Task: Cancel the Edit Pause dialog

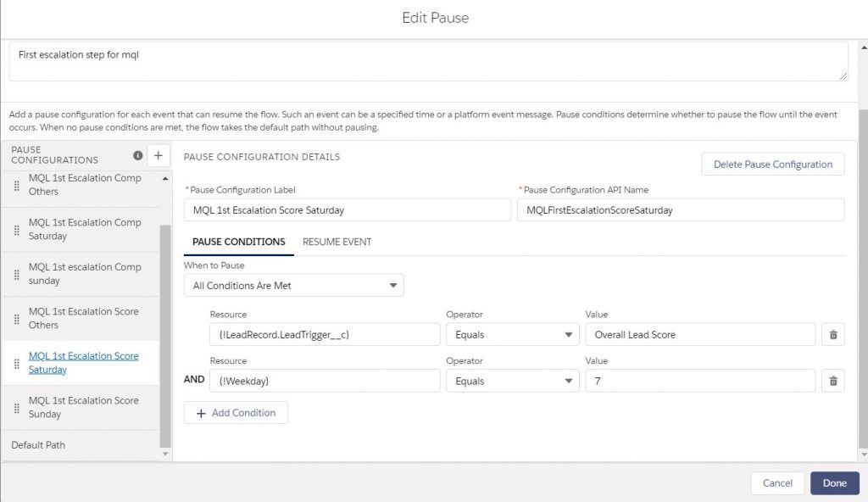Action: [776, 483]
